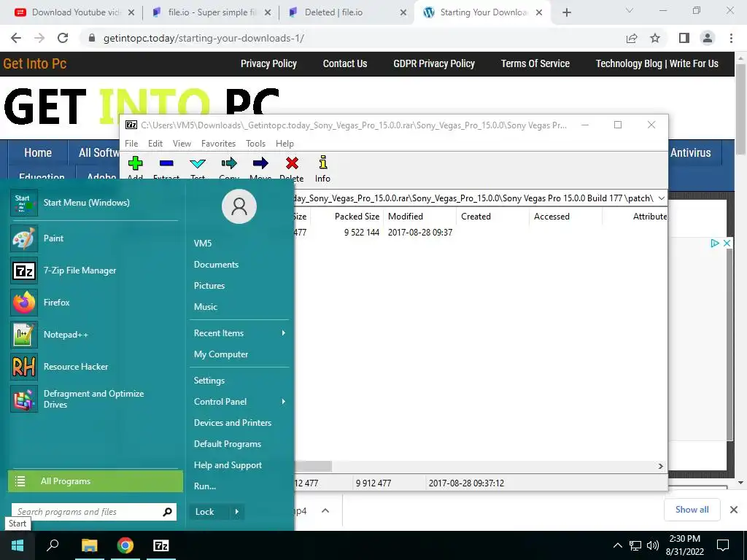The width and height of the screenshot is (747, 560).
Task: Click Run... in the Start menu
Action: click(x=205, y=486)
